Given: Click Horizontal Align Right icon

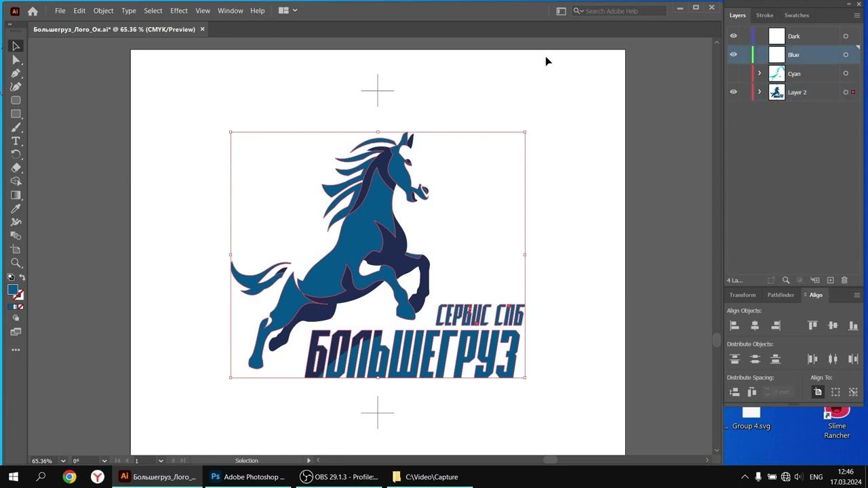Looking at the screenshot, I should 776,325.
